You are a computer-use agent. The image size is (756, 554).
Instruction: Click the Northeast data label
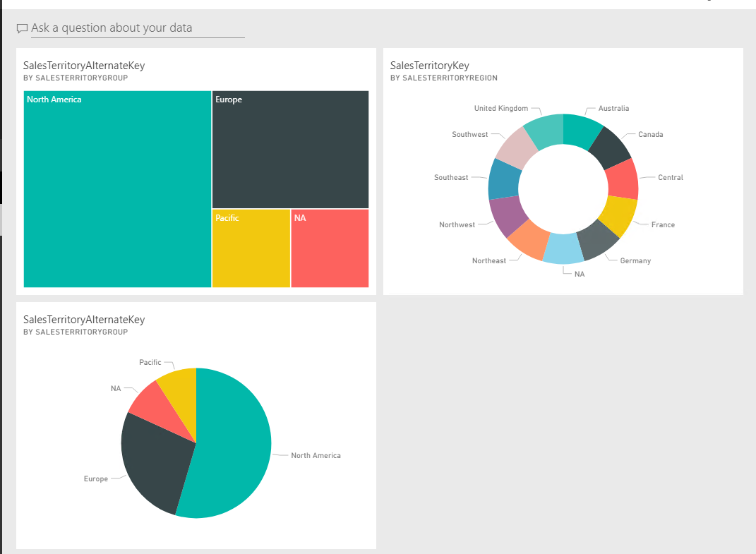point(489,261)
